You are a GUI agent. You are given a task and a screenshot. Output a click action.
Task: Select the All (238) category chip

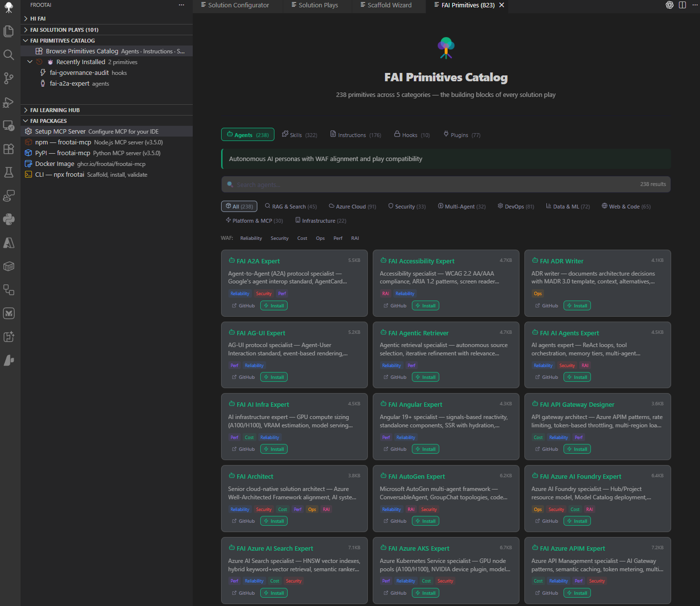click(x=239, y=207)
